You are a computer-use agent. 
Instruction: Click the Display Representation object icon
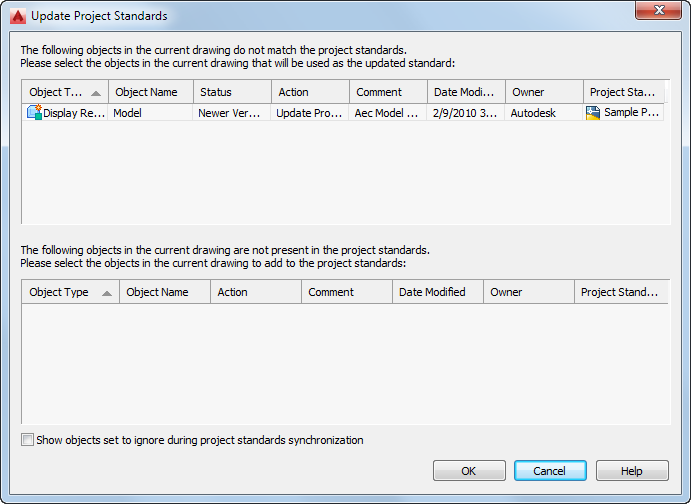click(x=34, y=113)
